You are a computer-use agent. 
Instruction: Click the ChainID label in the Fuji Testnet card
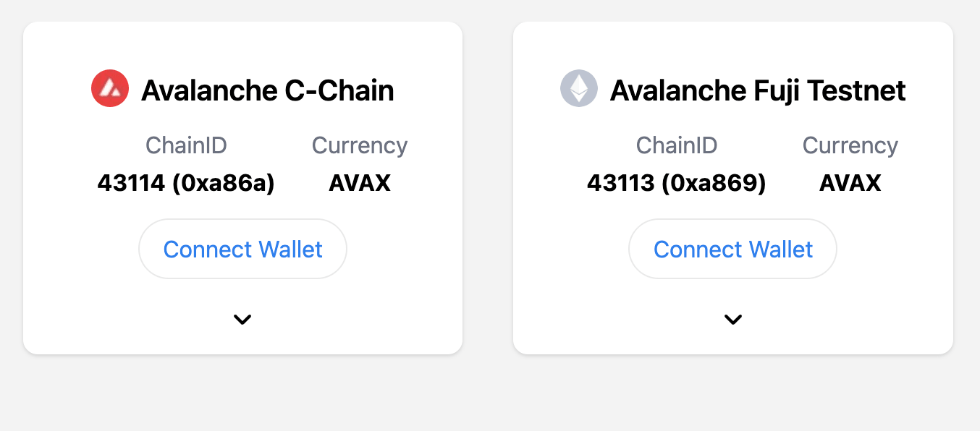pos(677,145)
